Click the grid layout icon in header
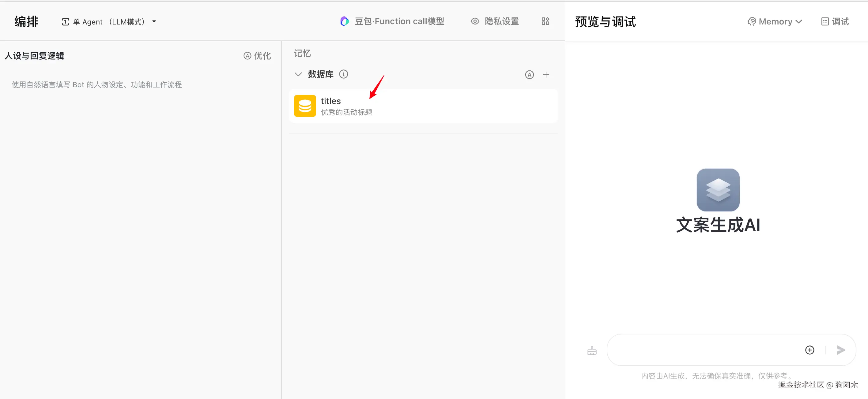Image resolution: width=868 pixels, height=399 pixels. point(545,21)
